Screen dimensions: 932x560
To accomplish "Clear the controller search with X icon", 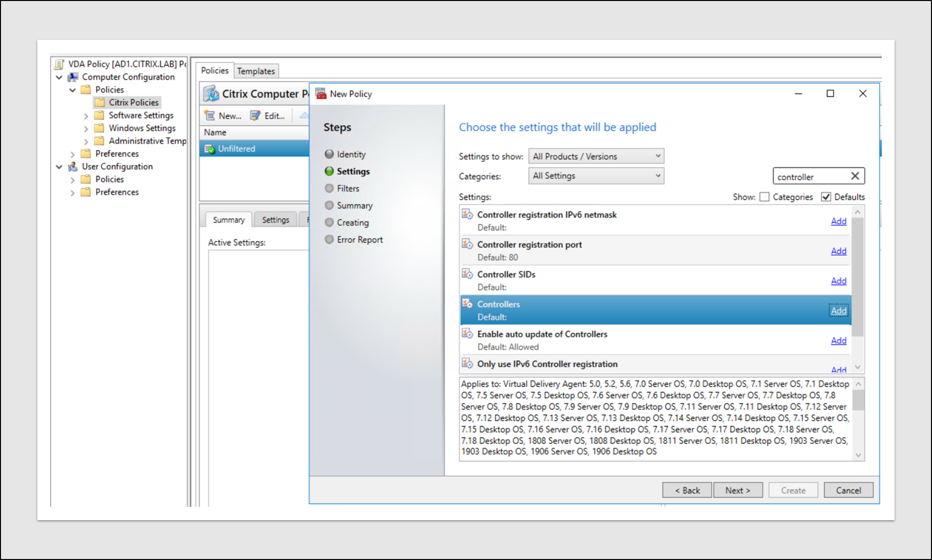I will coord(855,176).
